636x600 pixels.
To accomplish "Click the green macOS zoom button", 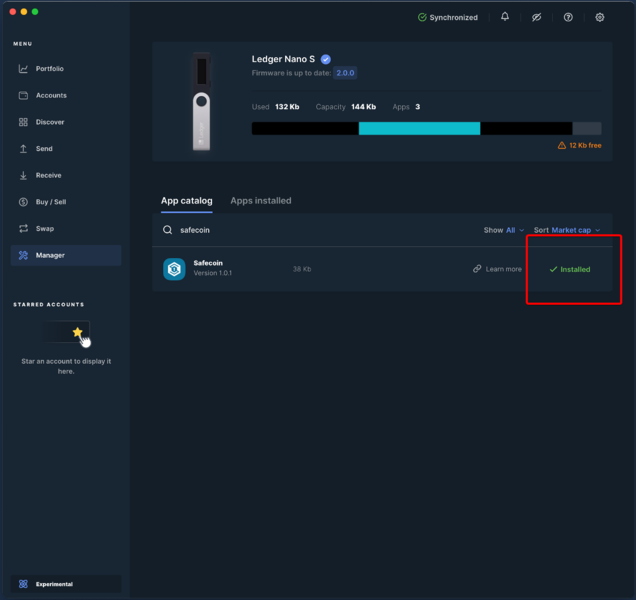I will (35, 12).
